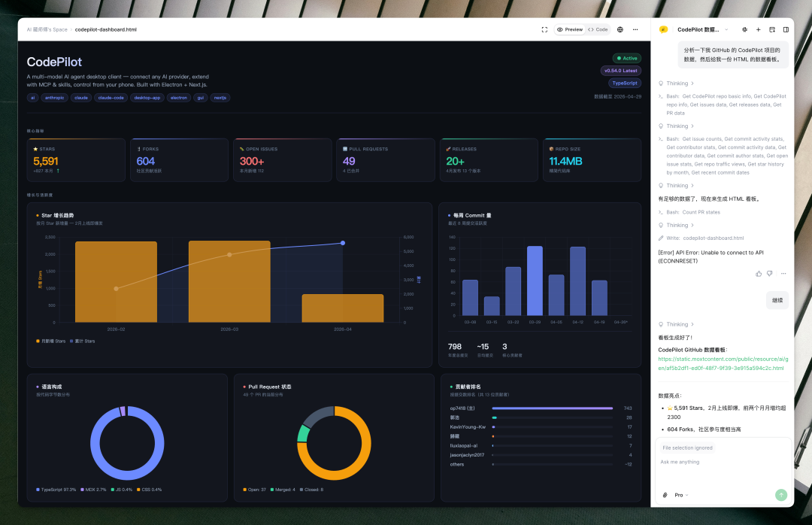Toggle the Merged: 4 legend entry
This screenshot has height=525, width=812.
283,490
